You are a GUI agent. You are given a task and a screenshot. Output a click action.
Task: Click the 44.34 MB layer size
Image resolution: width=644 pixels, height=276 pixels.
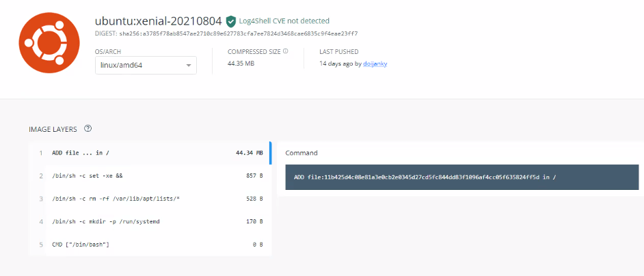[x=250, y=153]
